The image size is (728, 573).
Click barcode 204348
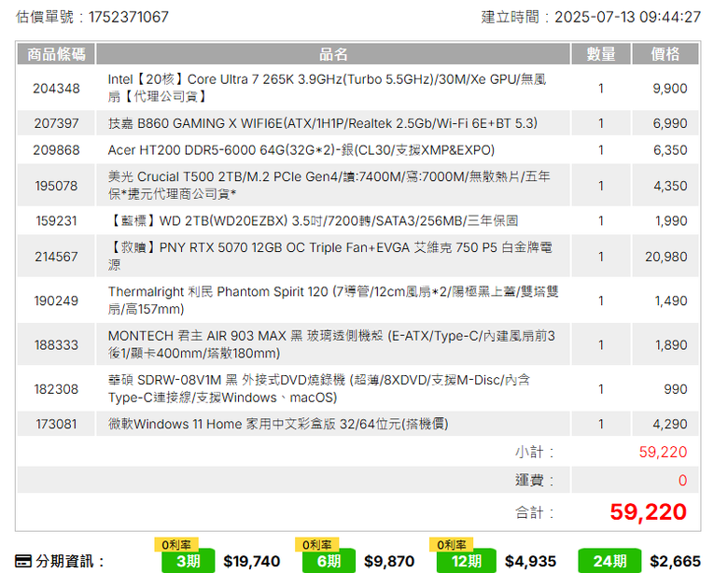[56, 89]
